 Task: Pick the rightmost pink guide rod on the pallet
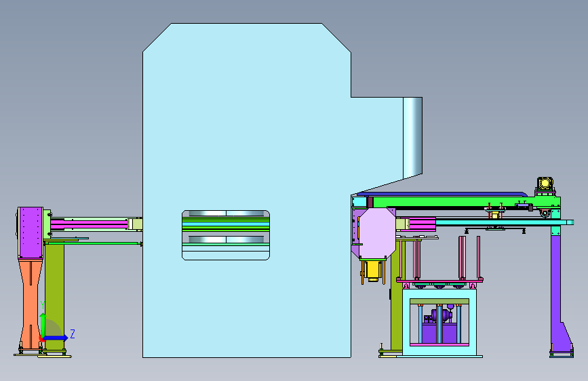point(479,257)
